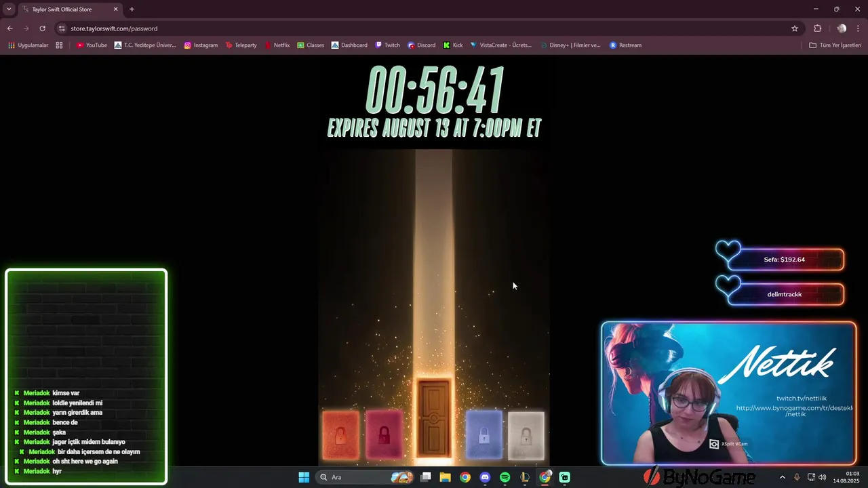Open Discord from the taskbar
Viewport: 868px width, 488px height.
(485, 477)
